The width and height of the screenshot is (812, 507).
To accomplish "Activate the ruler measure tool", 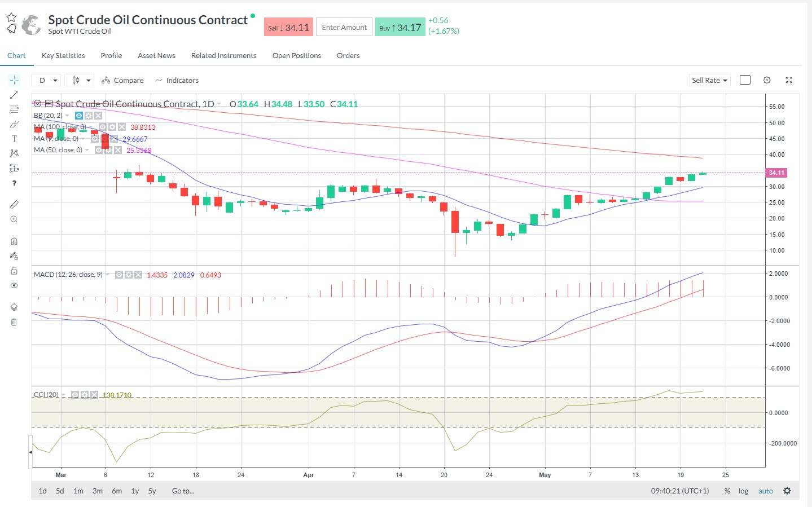I will coord(14,204).
